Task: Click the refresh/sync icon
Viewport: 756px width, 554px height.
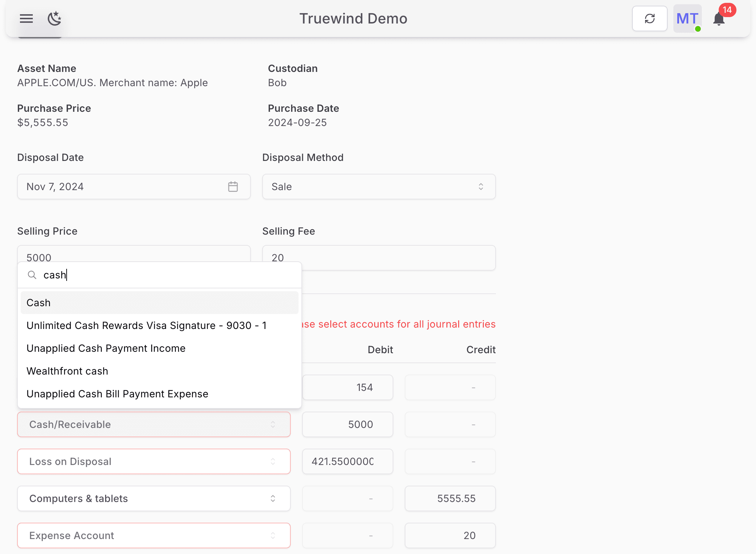Action: click(x=649, y=18)
